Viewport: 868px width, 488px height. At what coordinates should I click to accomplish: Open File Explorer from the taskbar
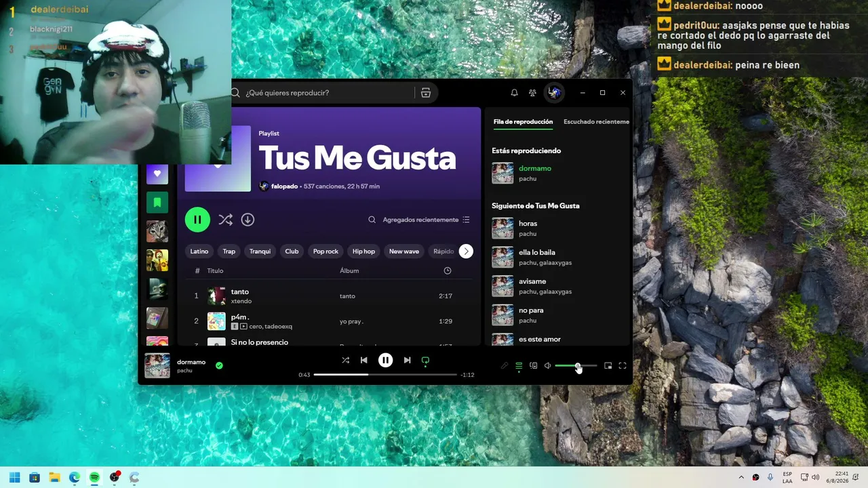pos(55,478)
